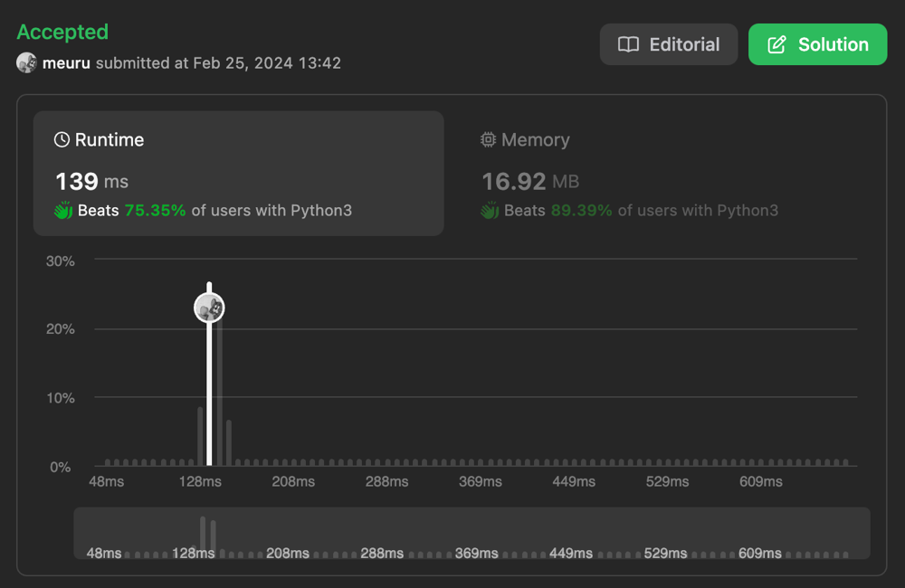905x588 pixels.
Task: Switch to the Memory tab
Action: 629,173
